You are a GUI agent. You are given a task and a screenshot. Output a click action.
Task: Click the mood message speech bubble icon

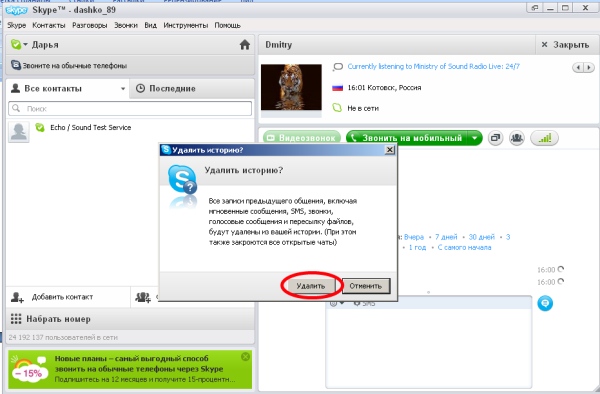338,67
